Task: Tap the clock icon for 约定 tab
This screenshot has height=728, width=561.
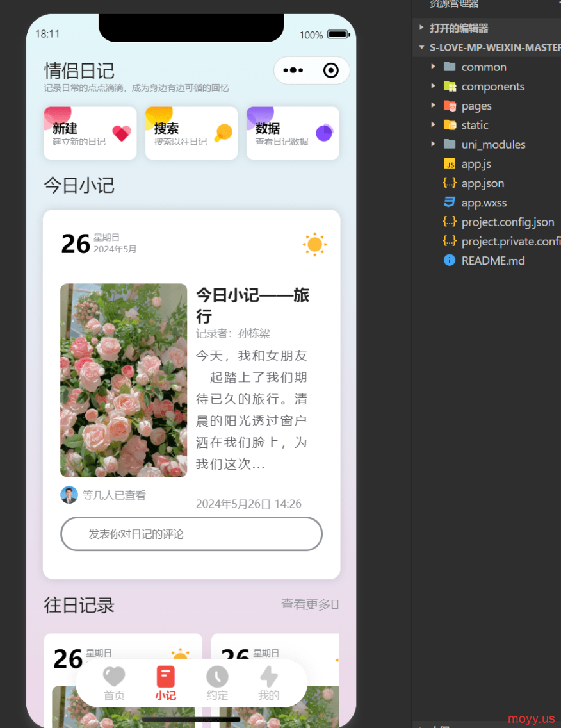Action: [217, 677]
